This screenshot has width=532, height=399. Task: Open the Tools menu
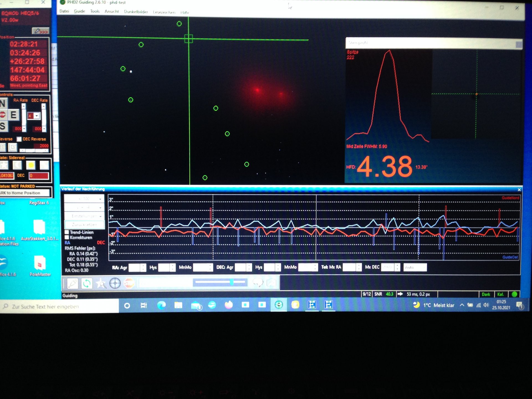pyautogui.click(x=95, y=11)
